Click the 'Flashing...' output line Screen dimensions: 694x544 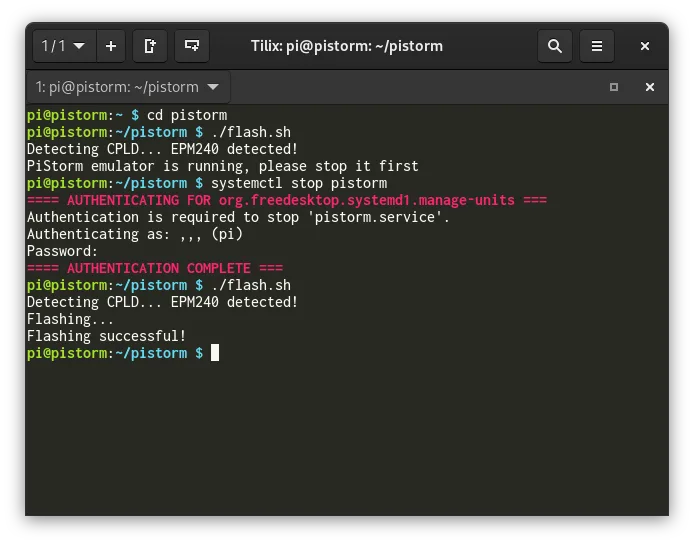coord(70,319)
